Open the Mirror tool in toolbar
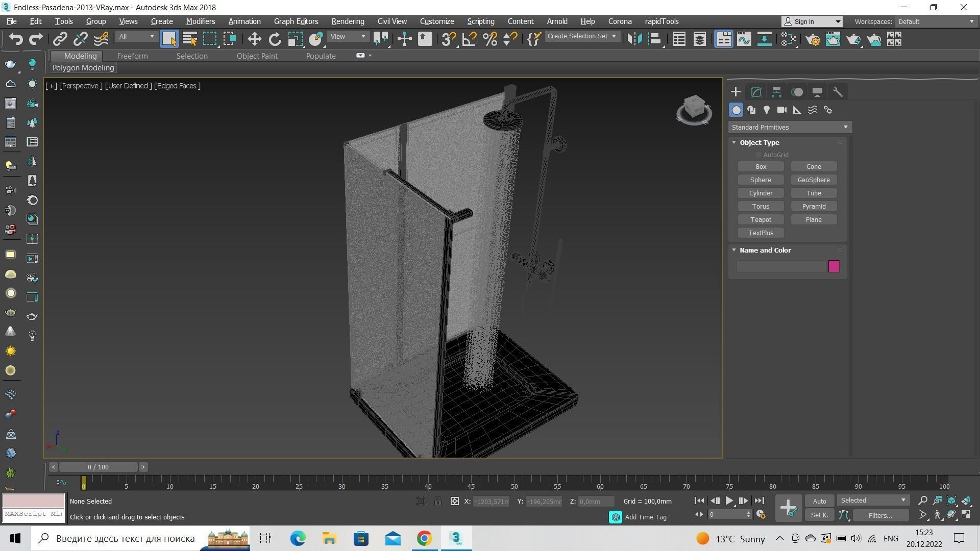Image resolution: width=980 pixels, height=551 pixels. click(x=634, y=39)
